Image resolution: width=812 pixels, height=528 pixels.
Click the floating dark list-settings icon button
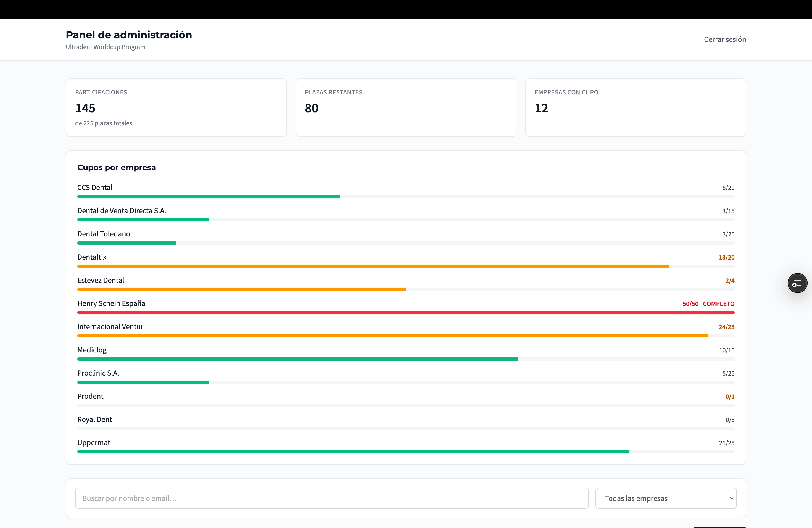point(797,283)
